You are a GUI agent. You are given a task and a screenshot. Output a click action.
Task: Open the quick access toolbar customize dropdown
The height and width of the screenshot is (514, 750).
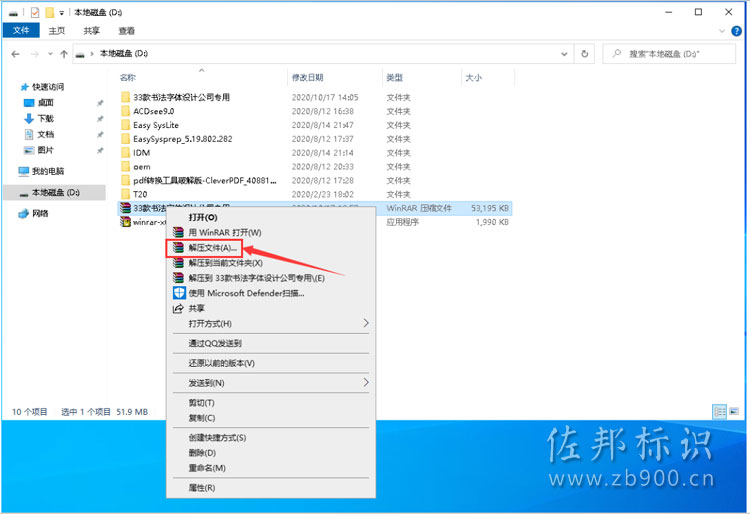[61, 13]
